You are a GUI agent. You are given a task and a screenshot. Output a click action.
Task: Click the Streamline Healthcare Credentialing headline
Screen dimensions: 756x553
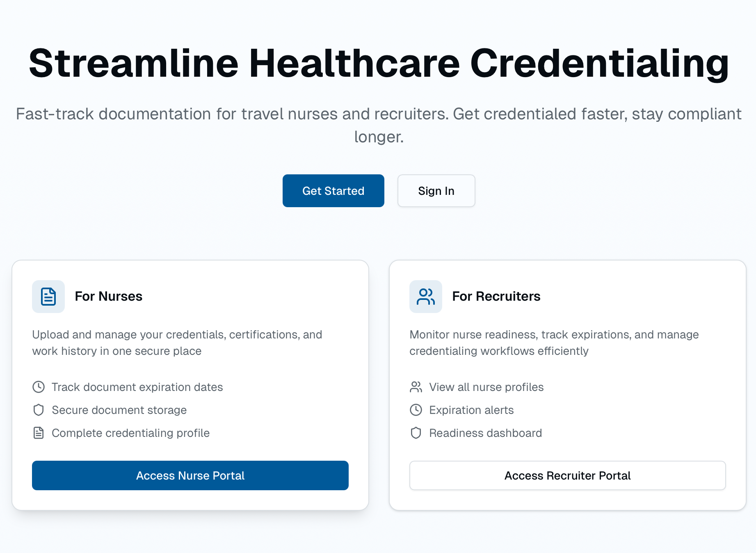click(x=378, y=63)
